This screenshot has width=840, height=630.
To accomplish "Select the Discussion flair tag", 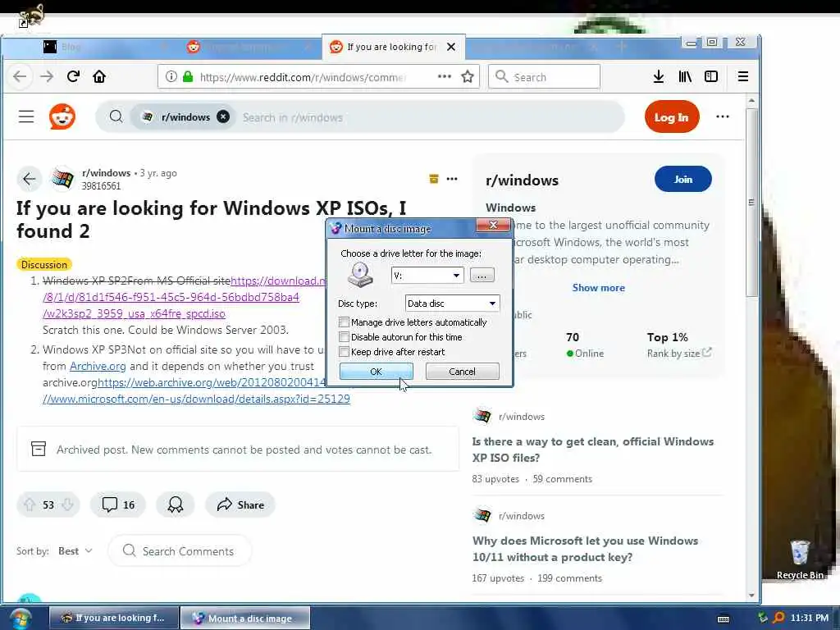I will click(44, 265).
